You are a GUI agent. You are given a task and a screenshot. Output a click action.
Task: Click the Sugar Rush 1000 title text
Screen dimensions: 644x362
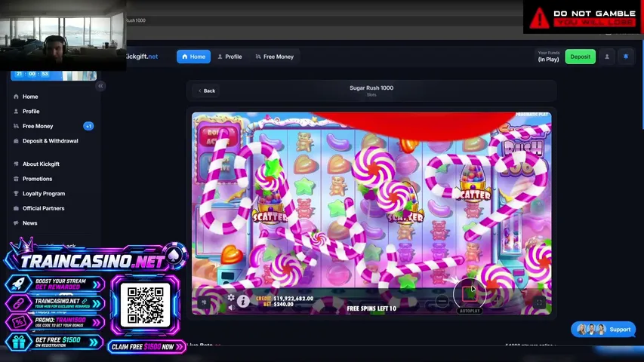pos(371,87)
